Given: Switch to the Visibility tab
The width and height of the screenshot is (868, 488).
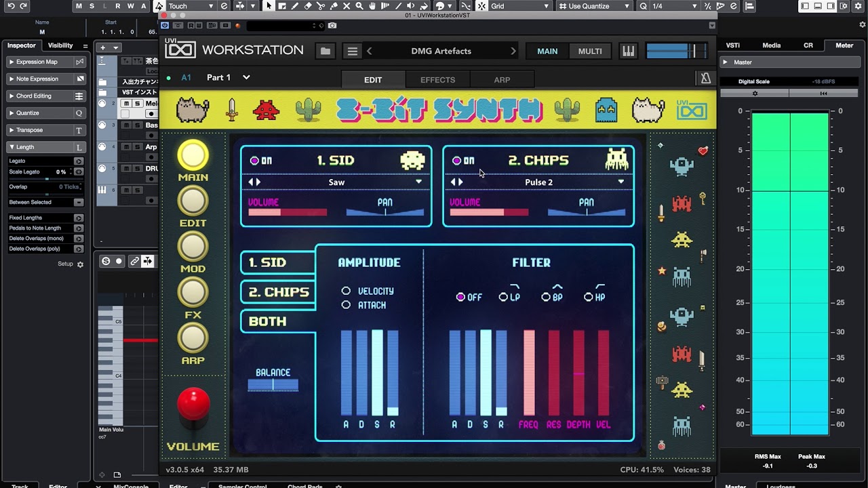Looking at the screenshot, I should pyautogui.click(x=60, y=45).
